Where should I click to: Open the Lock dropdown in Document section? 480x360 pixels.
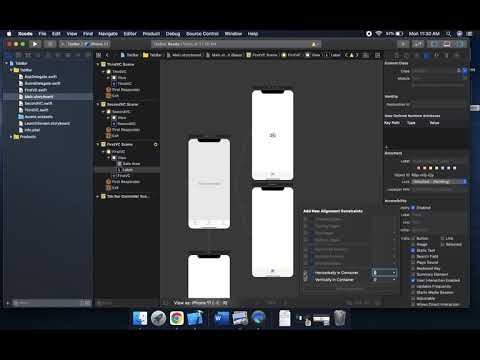click(x=439, y=182)
